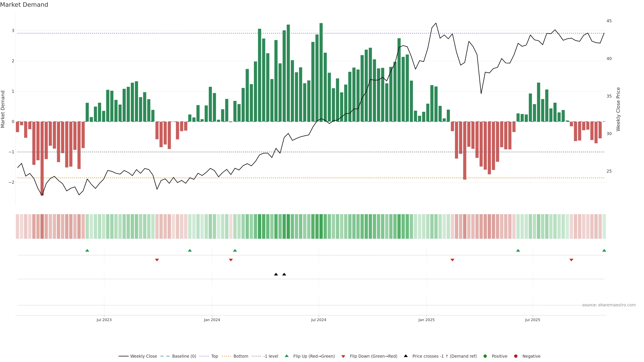Image resolution: width=644 pixels, height=362 pixels.
Task: Click the rightmost green flip-up marker
Action: (604, 251)
